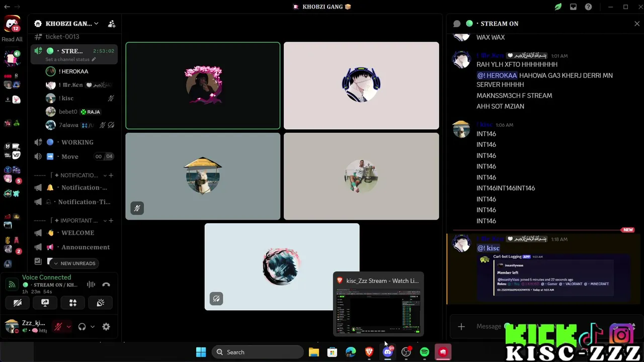Unmute the red microphone button

coord(58,327)
